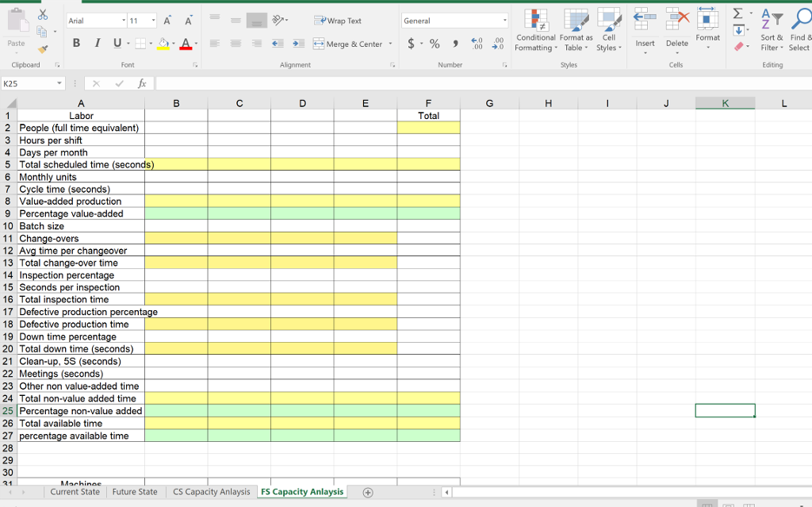Apply Percent Style icon
The width and height of the screenshot is (812, 507).
(435, 44)
